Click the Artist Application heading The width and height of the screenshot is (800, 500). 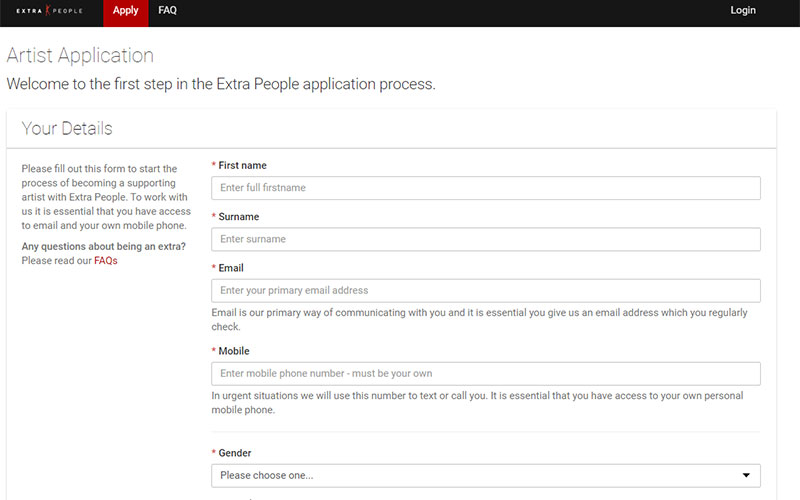pos(80,55)
